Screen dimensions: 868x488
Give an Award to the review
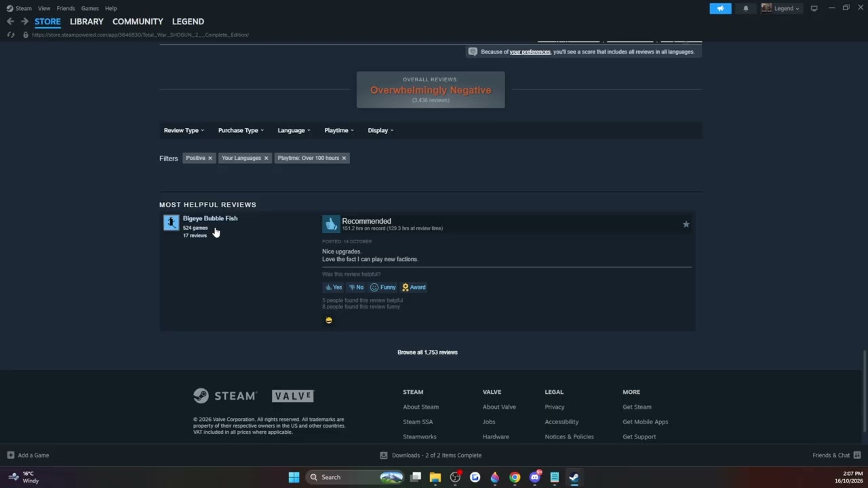[414, 287]
